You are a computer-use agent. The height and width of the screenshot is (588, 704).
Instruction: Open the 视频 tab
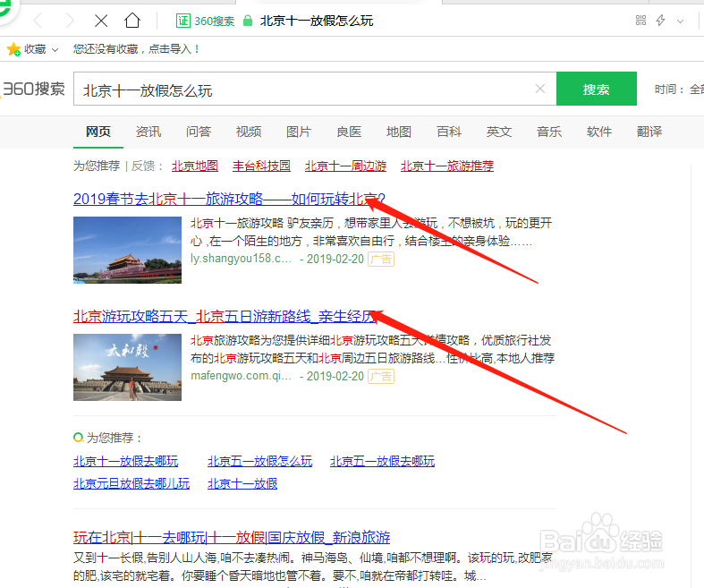point(249,132)
